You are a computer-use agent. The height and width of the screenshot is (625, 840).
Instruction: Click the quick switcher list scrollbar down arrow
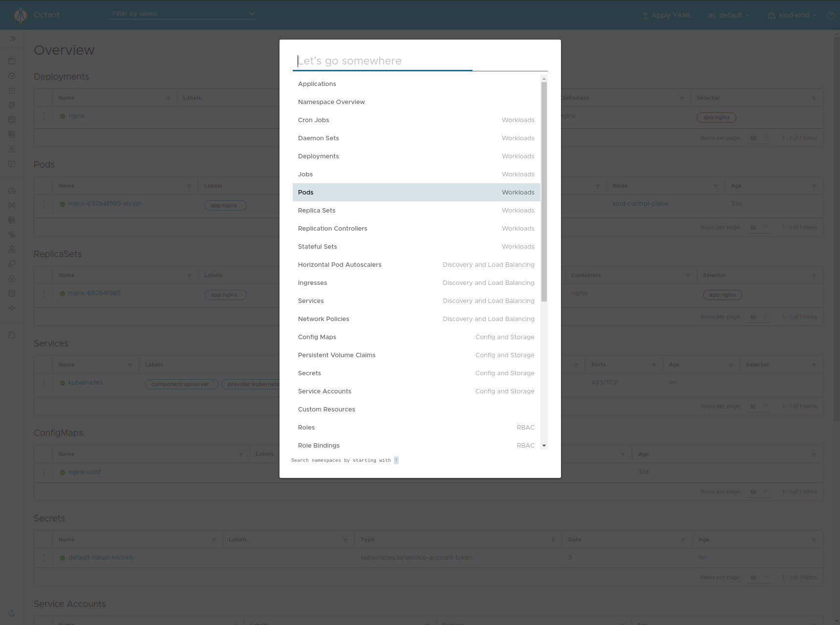tap(544, 446)
